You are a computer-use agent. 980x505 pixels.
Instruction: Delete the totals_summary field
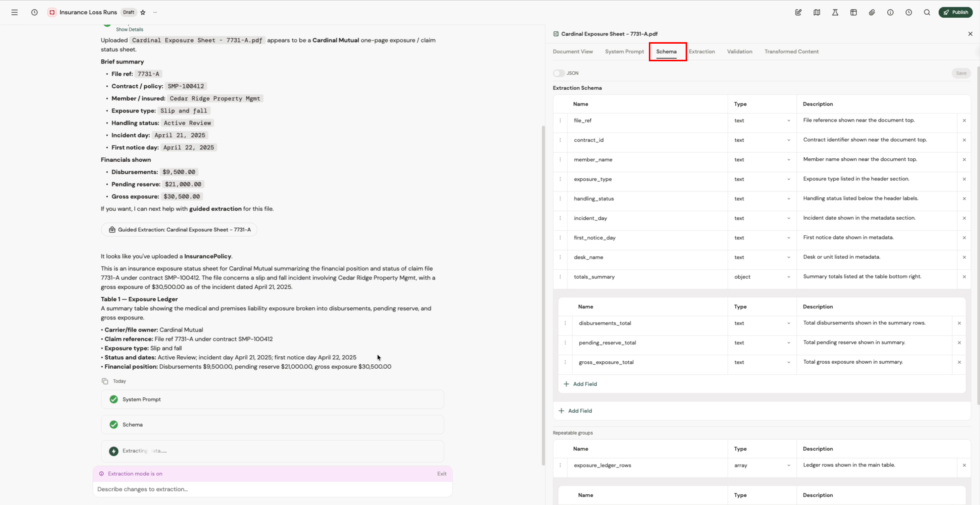click(x=964, y=277)
